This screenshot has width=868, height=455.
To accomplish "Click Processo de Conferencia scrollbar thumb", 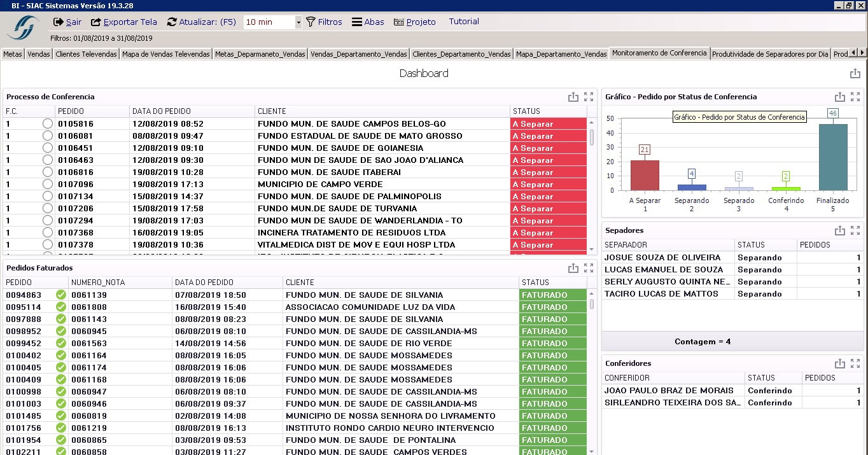I will [592, 137].
